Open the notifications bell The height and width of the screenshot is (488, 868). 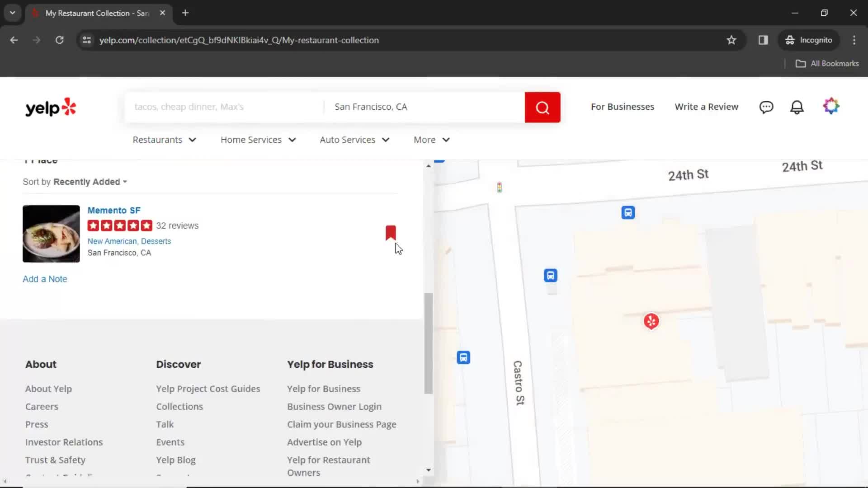(x=797, y=107)
